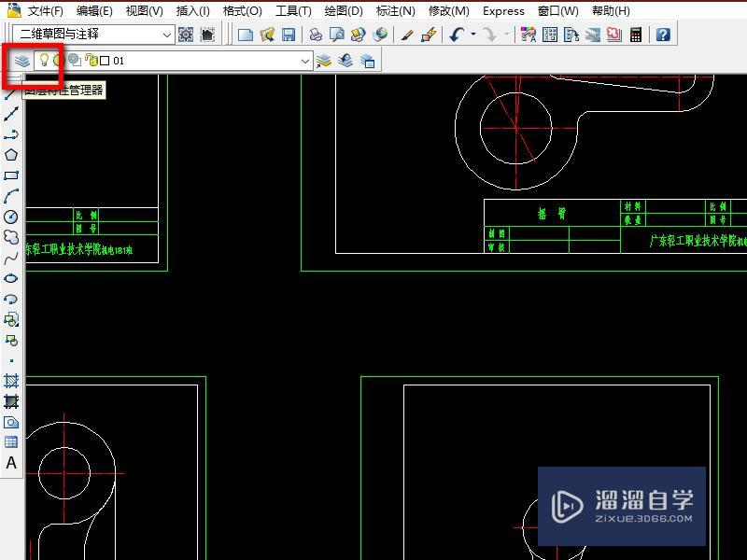
Task: Select the Gradient fill tool
Action: click(x=11, y=401)
